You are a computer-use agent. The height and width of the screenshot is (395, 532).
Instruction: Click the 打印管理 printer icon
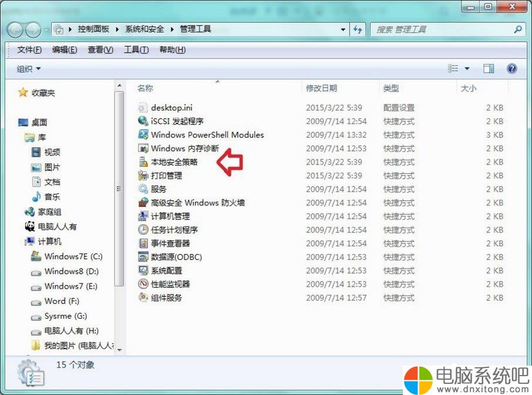(x=143, y=175)
